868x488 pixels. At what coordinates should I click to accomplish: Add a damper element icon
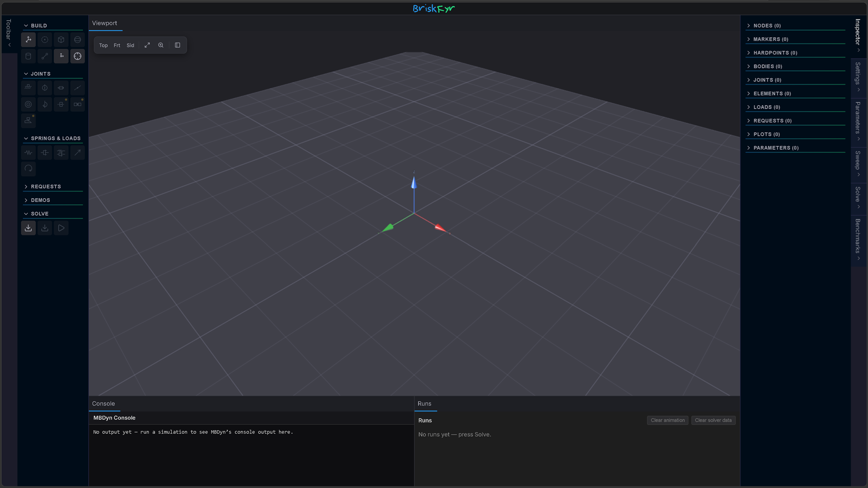pyautogui.click(x=45, y=153)
